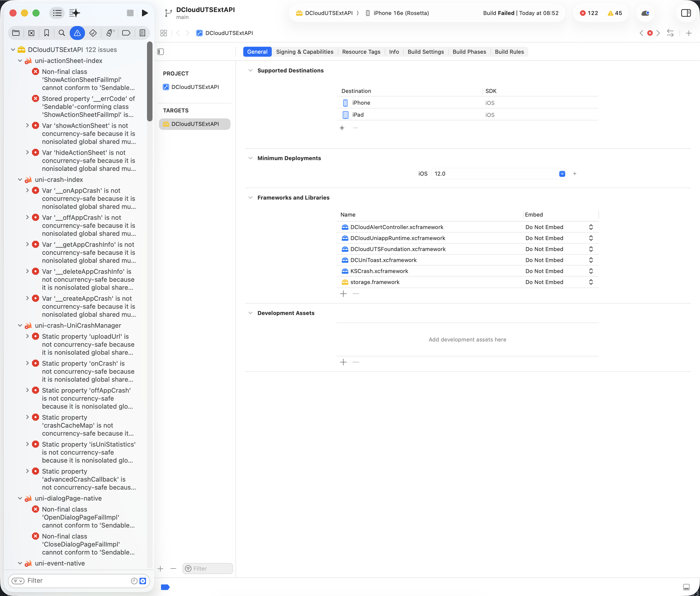Add a development asset with plus
Viewport: 700px width, 596px height.
point(343,362)
